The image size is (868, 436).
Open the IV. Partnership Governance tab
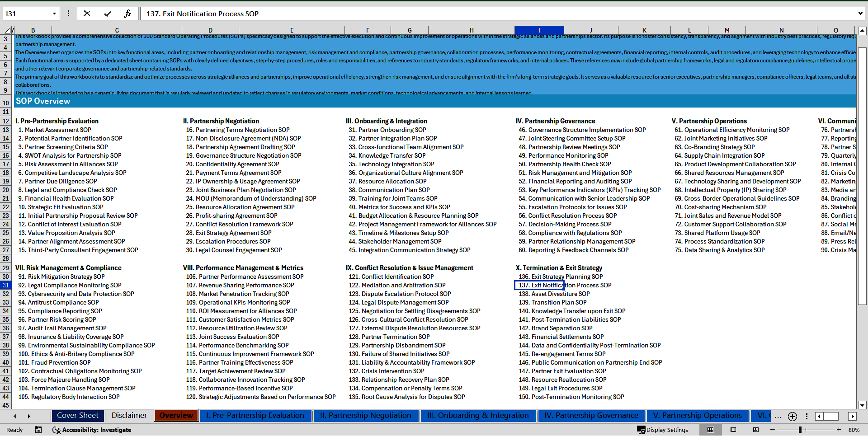[x=591, y=416]
